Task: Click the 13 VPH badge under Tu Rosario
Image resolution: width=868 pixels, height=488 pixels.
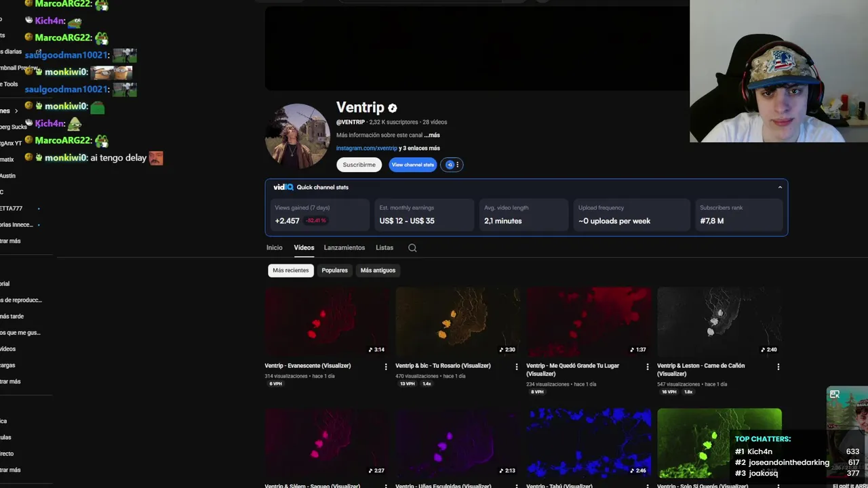Action: tap(407, 384)
